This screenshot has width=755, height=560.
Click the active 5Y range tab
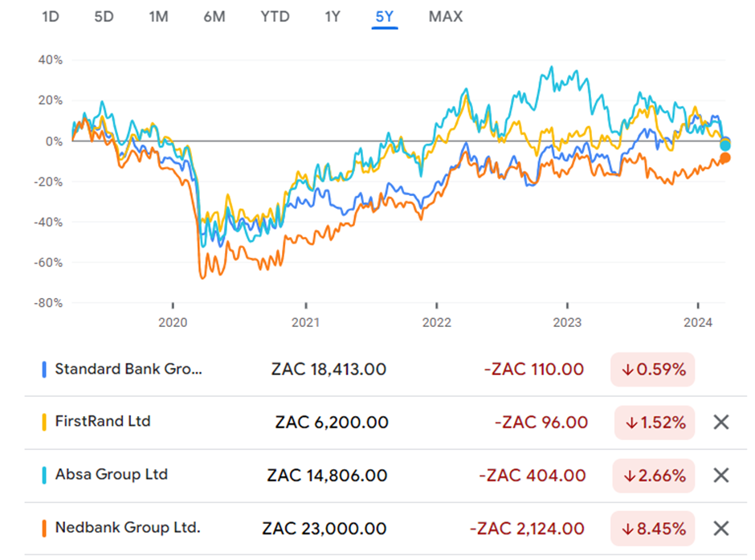point(385,16)
